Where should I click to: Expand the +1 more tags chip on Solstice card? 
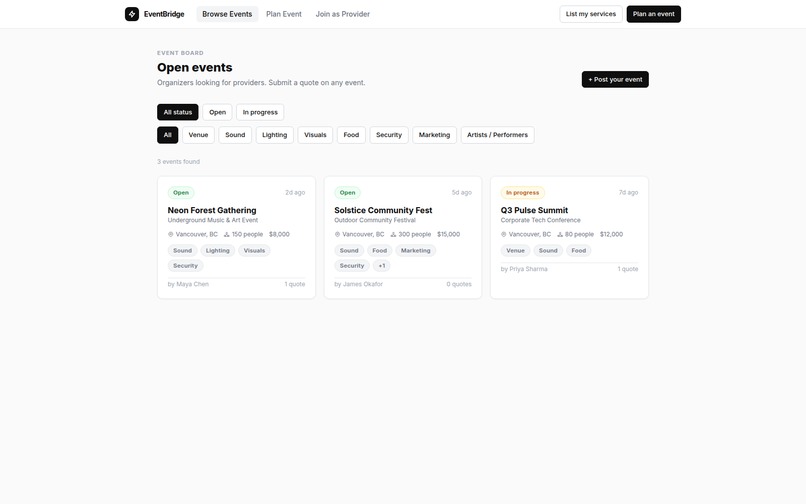pos(381,266)
